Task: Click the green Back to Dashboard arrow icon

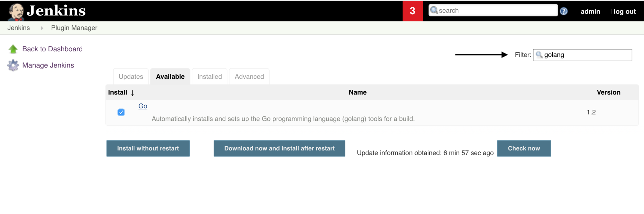Action: [x=13, y=49]
